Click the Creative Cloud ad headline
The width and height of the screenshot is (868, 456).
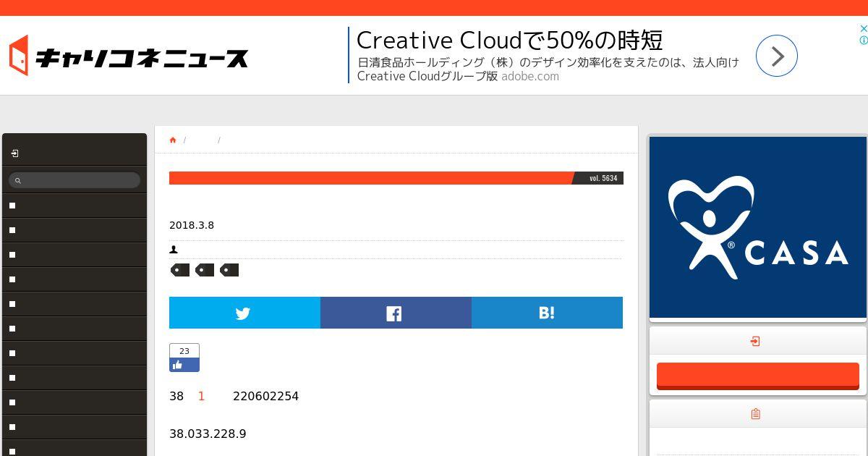510,39
